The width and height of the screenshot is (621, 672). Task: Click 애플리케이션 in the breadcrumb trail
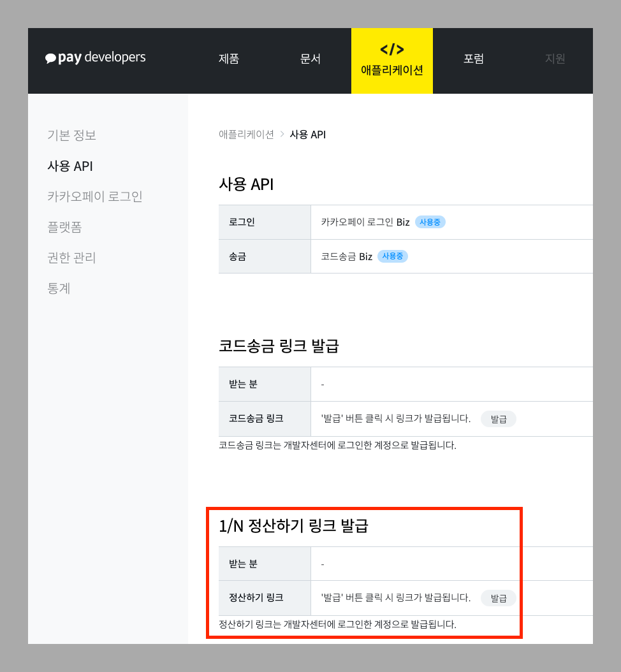tap(247, 135)
